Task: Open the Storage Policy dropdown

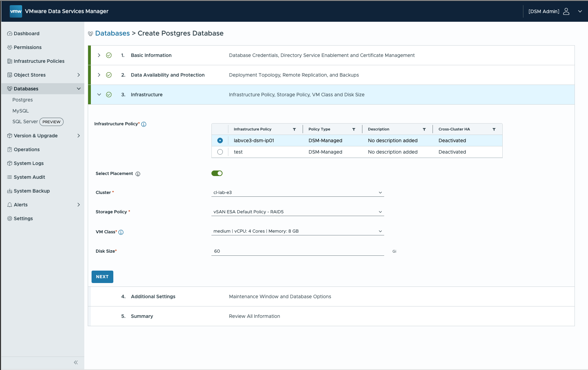Action: pyautogui.click(x=297, y=212)
